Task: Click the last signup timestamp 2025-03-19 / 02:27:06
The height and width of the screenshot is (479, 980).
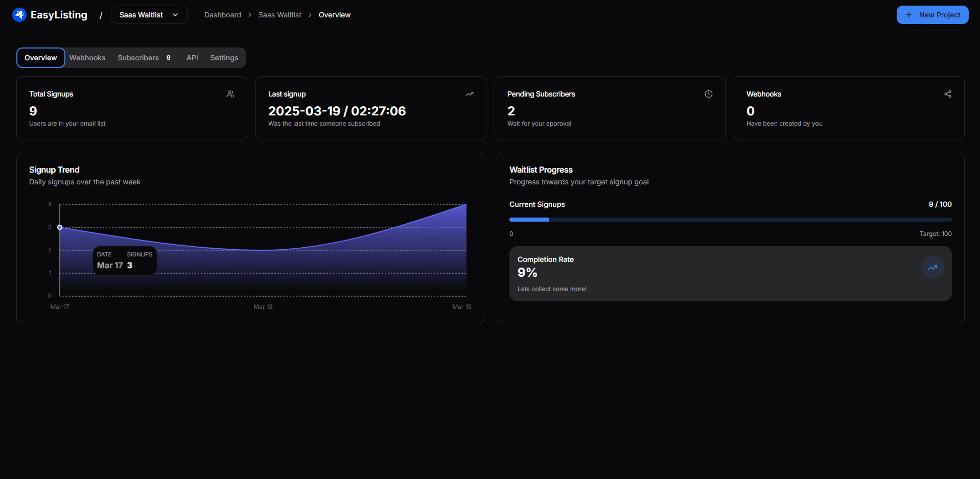Action: [x=337, y=111]
